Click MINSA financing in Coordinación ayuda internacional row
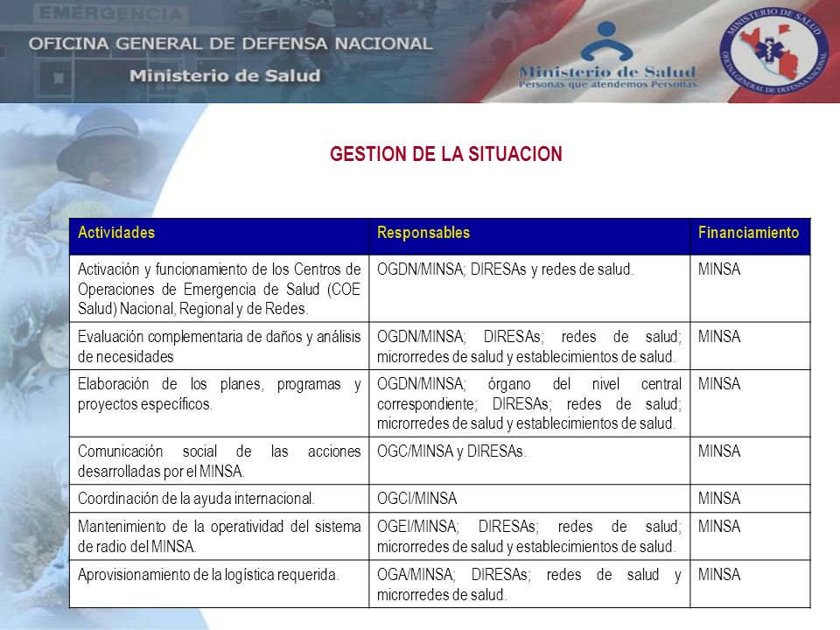The image size is (840, 630). click(750, 499)
